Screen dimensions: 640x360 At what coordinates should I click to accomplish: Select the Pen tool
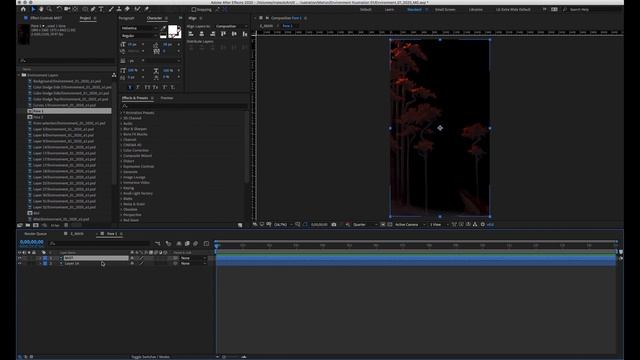click(93, 9)
